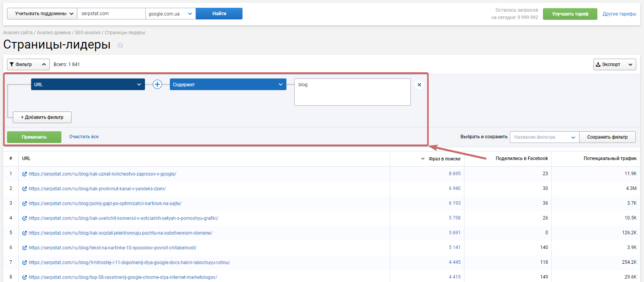Image resolution: width=644 pixels, height=282 pixels.
Task: Open the google.com.ua search engine dropdown
Action: [170, 14]
